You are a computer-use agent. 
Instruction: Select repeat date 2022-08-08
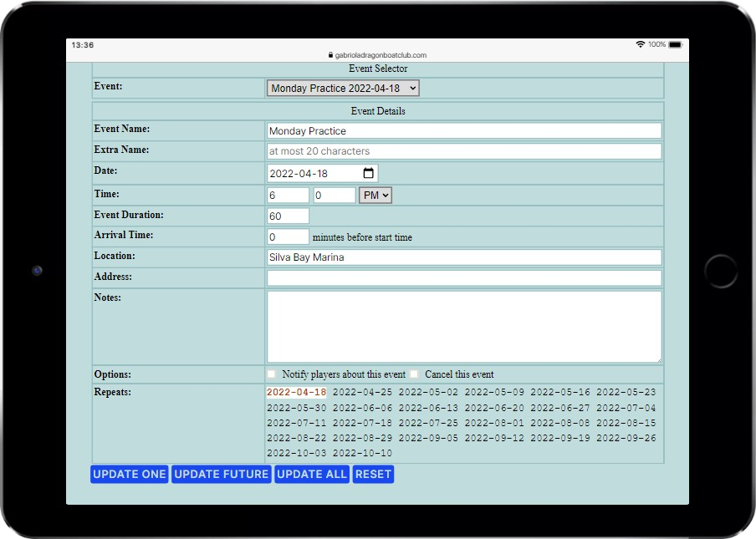(x=560, y=423)
